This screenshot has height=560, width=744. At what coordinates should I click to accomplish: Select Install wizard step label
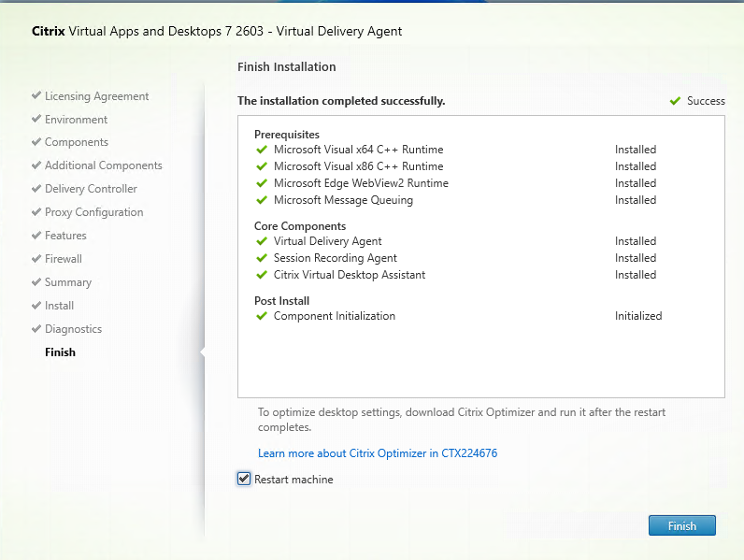point(59,306)
